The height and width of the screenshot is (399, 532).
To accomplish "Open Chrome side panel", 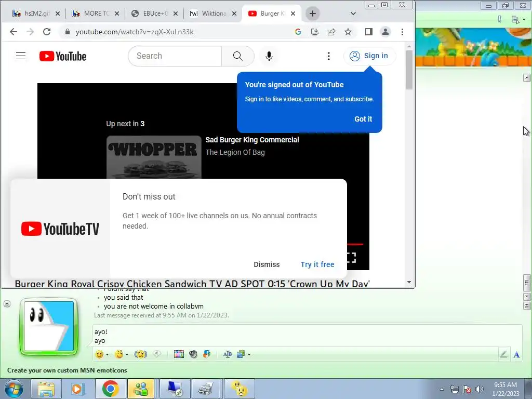I will [x=369, y=32].
